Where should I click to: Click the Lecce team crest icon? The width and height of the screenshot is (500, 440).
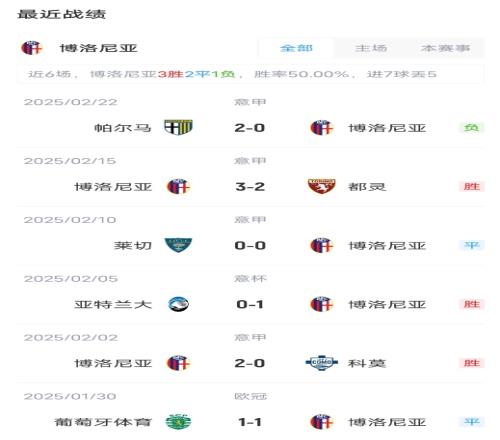pos(178,245)
